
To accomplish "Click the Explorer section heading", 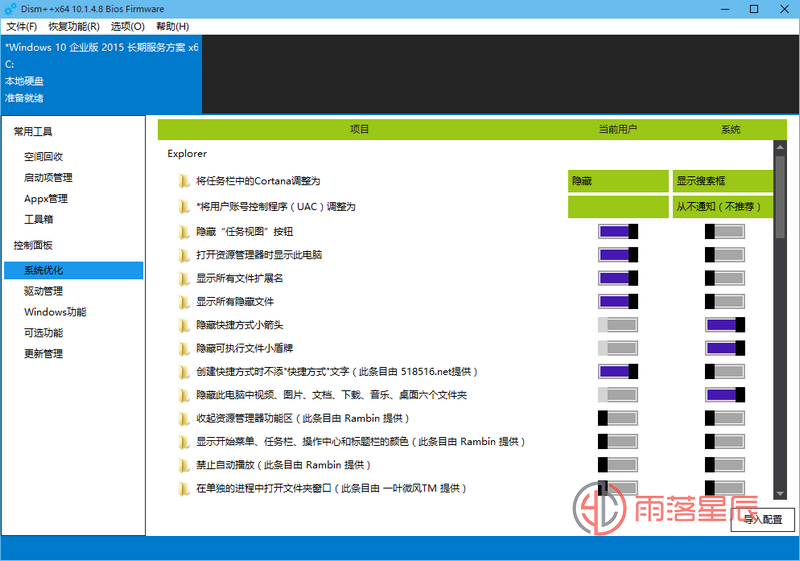I will tap(187, 154).
